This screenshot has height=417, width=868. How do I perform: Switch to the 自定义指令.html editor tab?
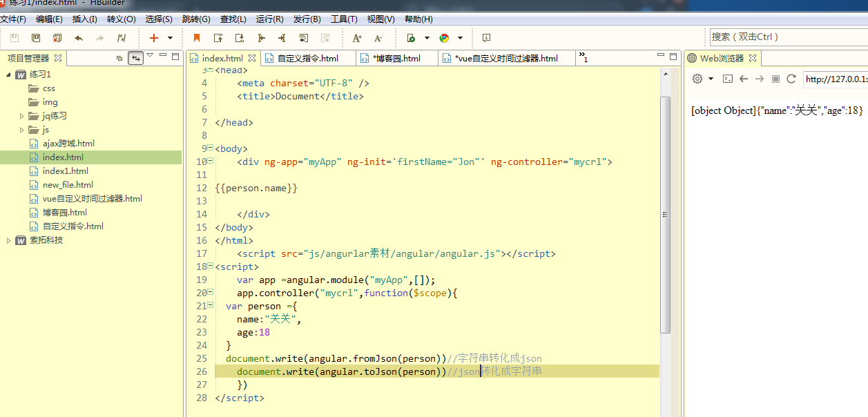point(308,59)
